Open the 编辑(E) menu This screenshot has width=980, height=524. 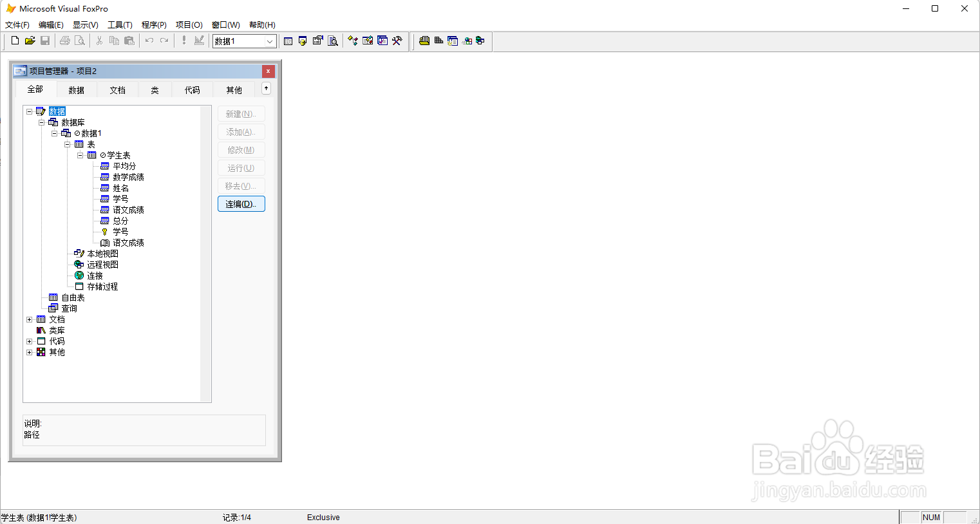51,25
